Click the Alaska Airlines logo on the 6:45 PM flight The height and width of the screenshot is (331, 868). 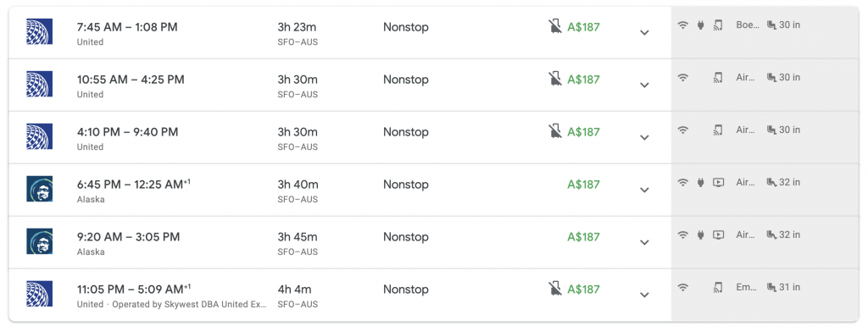tap(39, 189)
